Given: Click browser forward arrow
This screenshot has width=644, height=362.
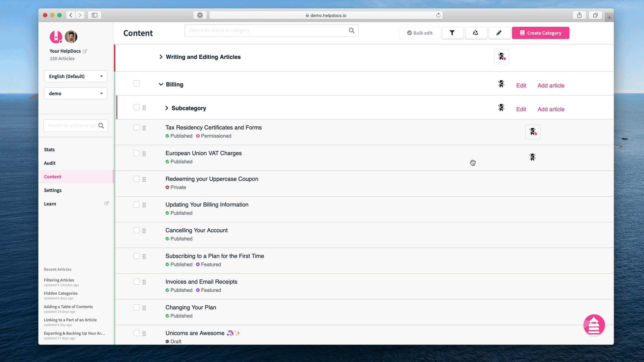Looking at the screenshot, I should pyautogui.click(x=80, y=15).
